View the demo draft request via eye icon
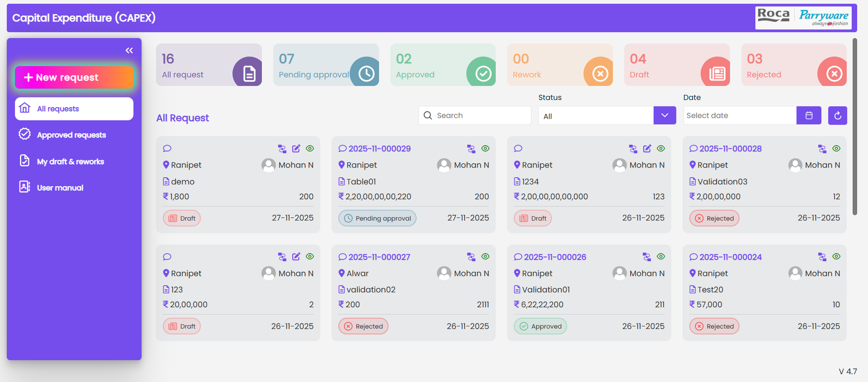 pyautogui.click(x=310, y=148)
